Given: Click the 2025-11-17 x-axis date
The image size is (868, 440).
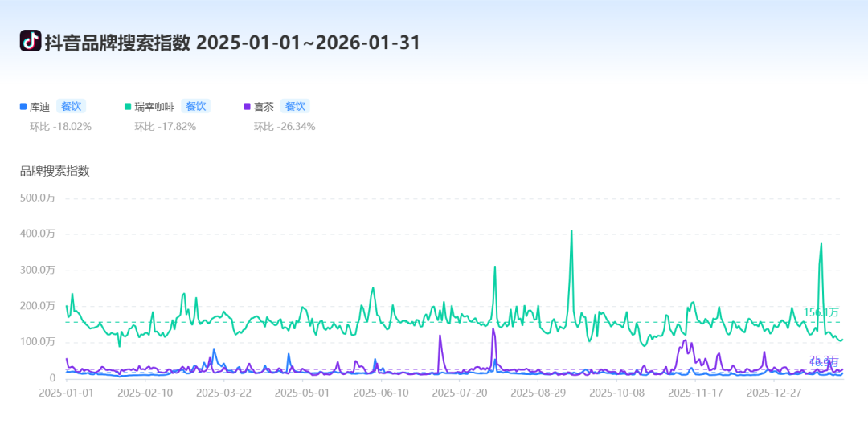Looking at the screenshot, I should click(695, 393).
